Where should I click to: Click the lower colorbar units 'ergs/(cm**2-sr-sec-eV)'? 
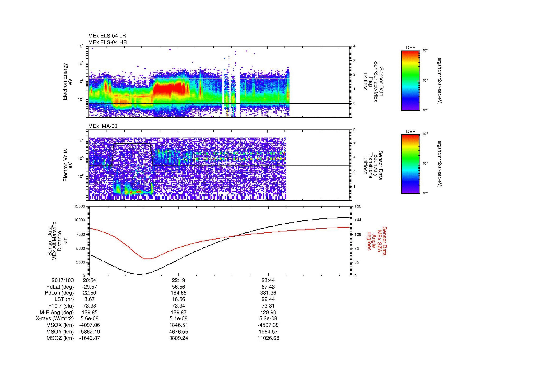point(440,164)
